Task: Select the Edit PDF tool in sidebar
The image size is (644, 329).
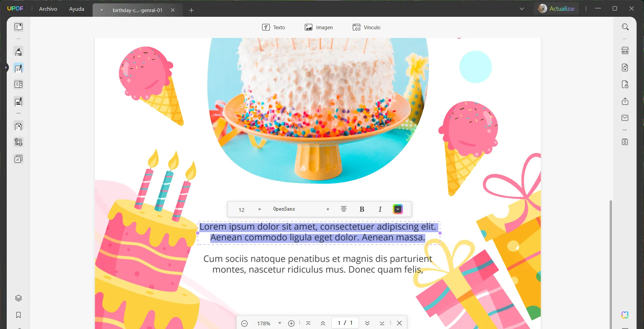Action: click(18, 68)
